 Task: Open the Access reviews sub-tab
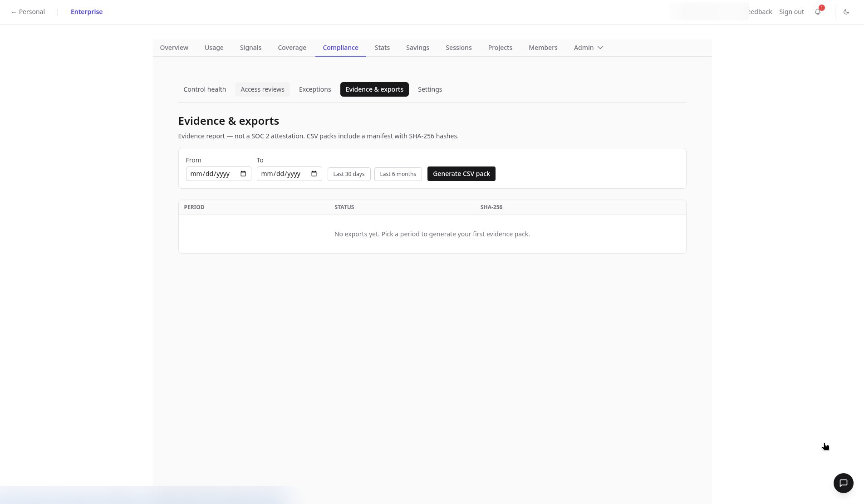pyautogui.click(x=262, y=89)
